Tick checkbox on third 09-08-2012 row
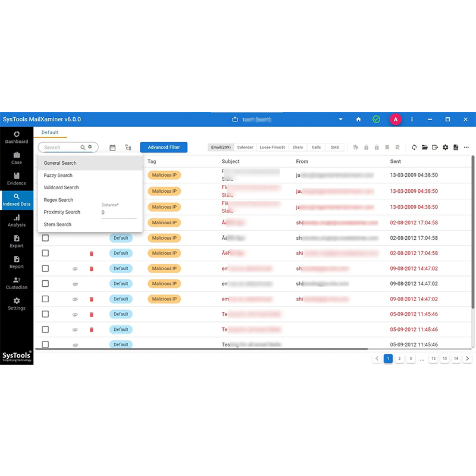 pyautogui.click(x=45, y=299)
